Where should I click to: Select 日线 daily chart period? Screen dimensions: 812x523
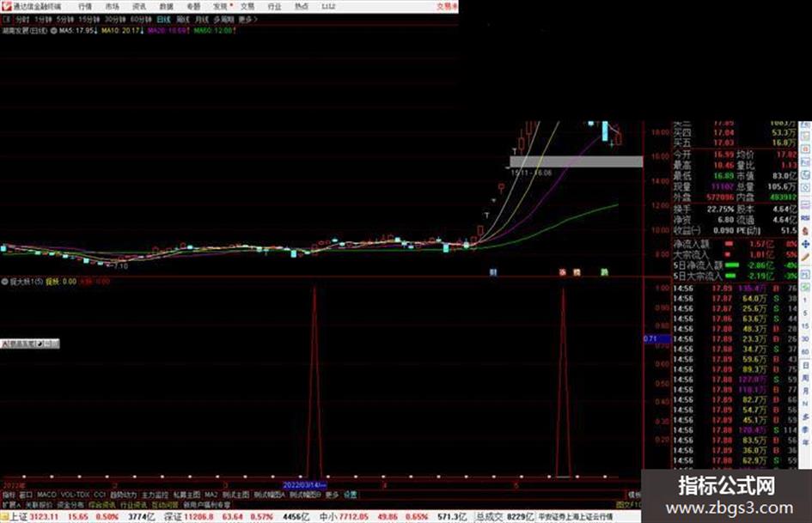(x=163, y=19)
